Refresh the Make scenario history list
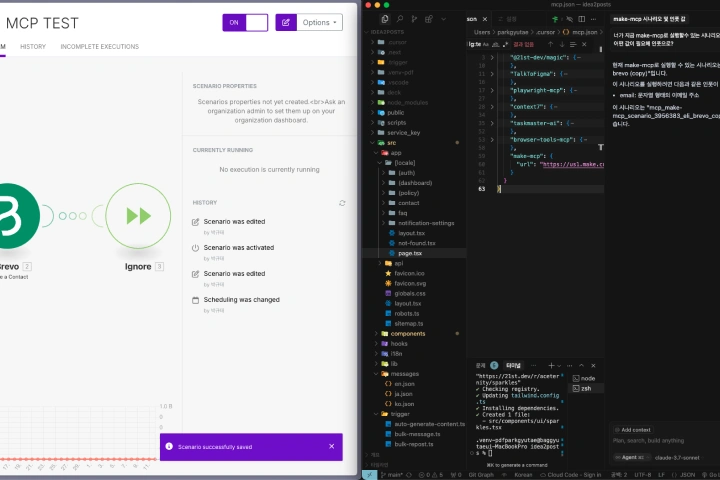This screenshot has width=720, height=480. pyautogui.click(x=342, y=203)
